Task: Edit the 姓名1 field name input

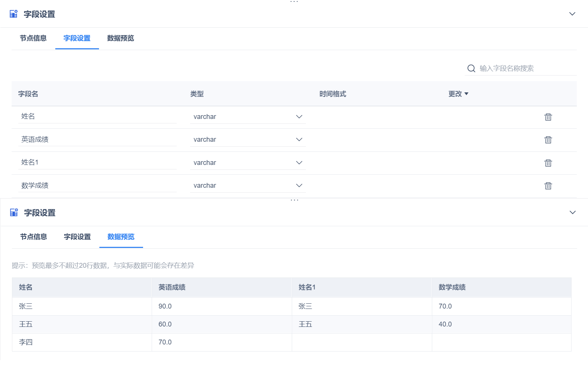Action: pos(97,162)
